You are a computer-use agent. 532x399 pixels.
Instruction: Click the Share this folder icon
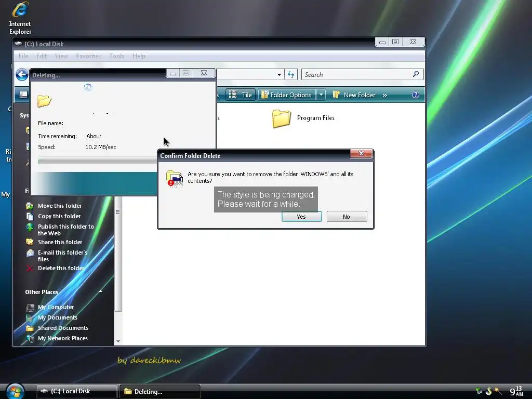(30, 242)
